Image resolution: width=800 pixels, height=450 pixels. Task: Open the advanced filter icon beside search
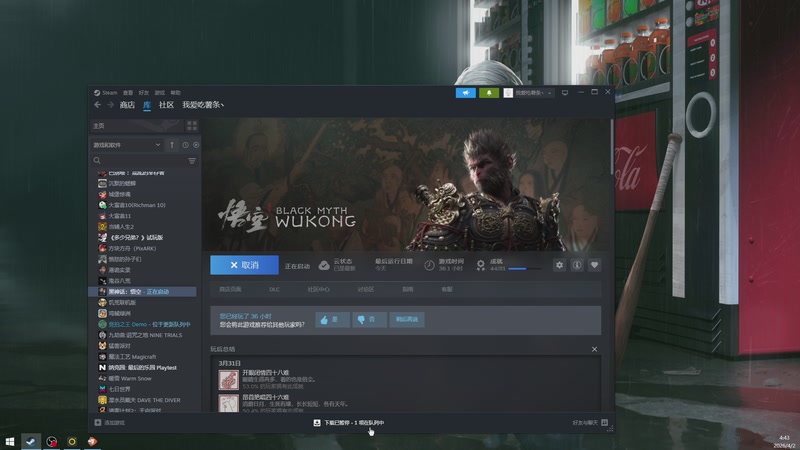coord(192,161)
